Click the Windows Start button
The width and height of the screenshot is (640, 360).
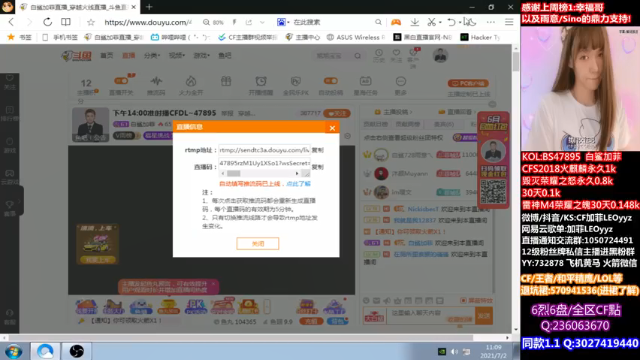(13, 351)
